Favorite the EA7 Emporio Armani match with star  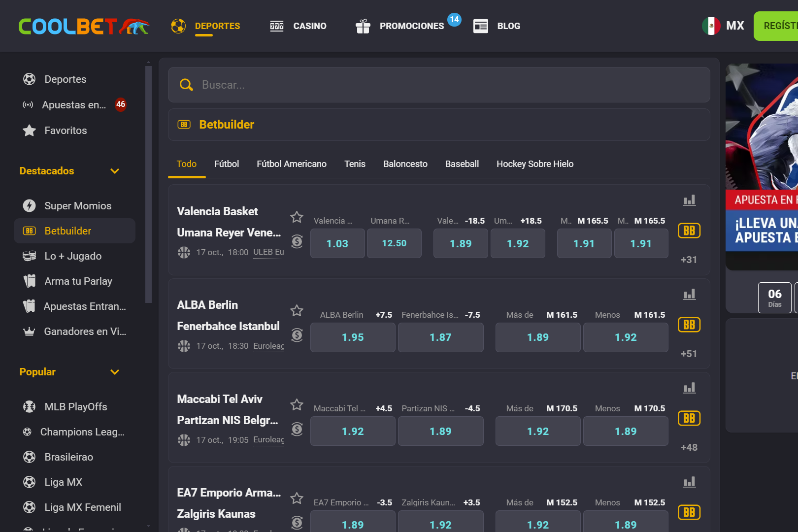click(297, 498)
